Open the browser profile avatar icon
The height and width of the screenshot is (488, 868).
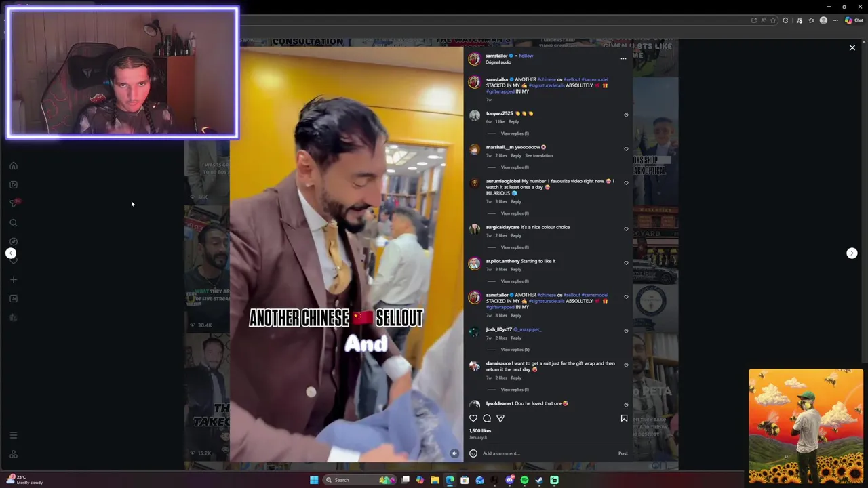823,20
